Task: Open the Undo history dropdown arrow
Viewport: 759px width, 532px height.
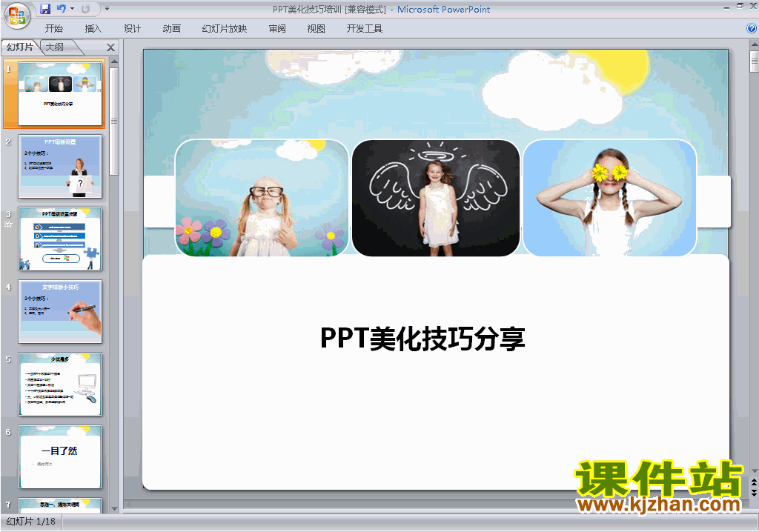Action: (x=72, y=9)
